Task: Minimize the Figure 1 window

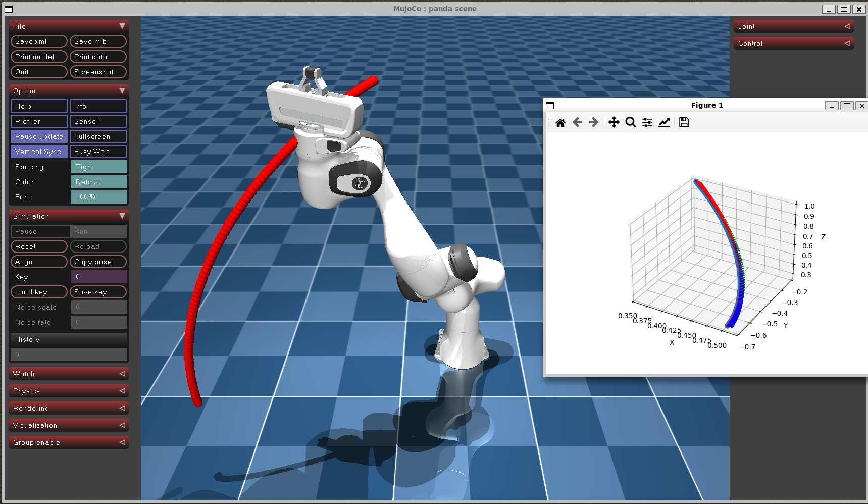Action: pyautogui.click(x=832, y=106)
